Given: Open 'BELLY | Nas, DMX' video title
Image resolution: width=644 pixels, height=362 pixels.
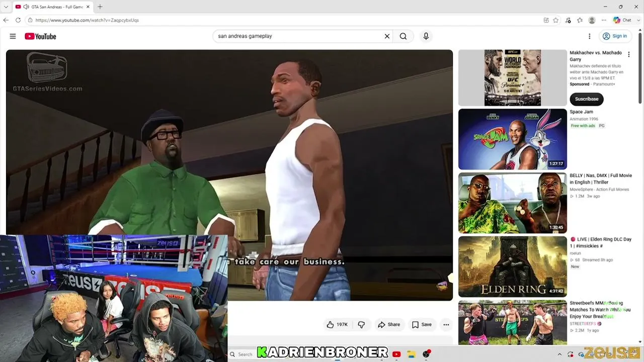Looking at the screenshot, I should (601, 179).
